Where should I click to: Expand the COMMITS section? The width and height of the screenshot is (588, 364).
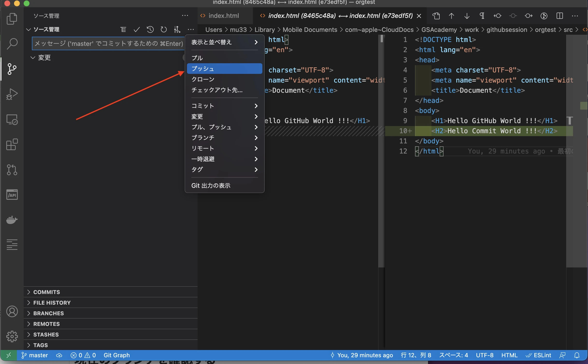(111, 292)
